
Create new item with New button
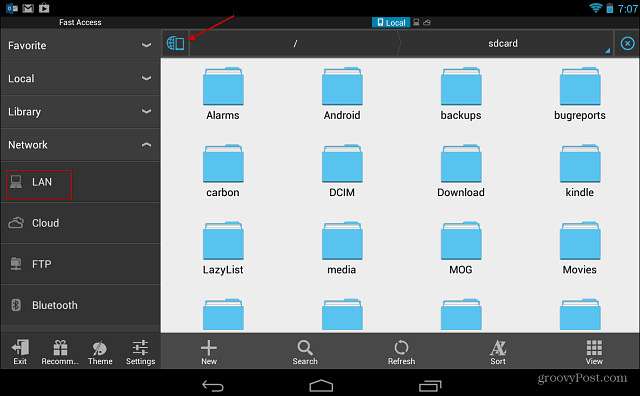tap(209, 352)
